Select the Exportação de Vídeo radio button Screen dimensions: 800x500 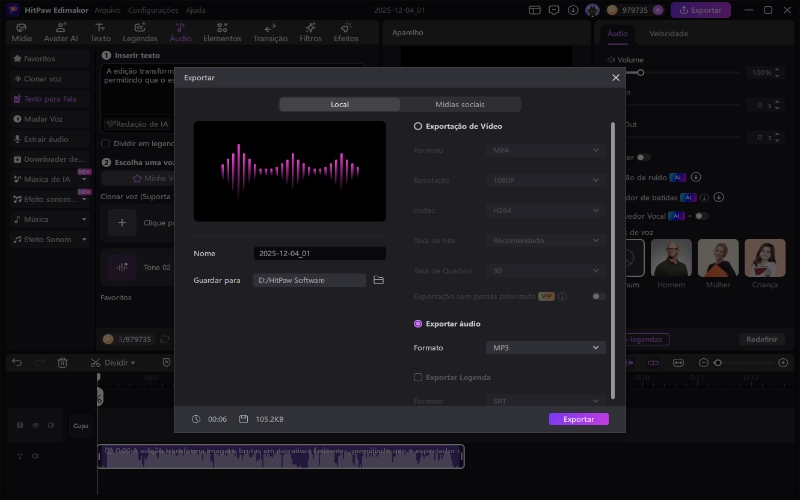click(418, 127)
